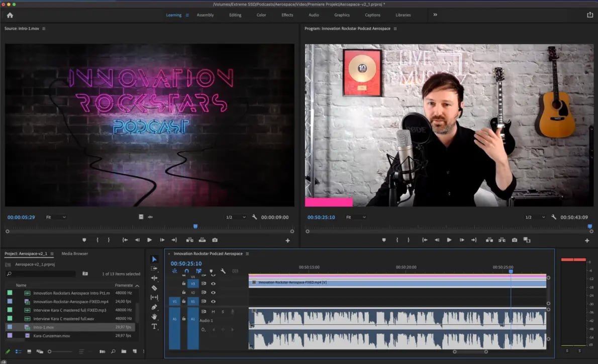Open timeline display settings wrench icon

[x=223, y=271]
